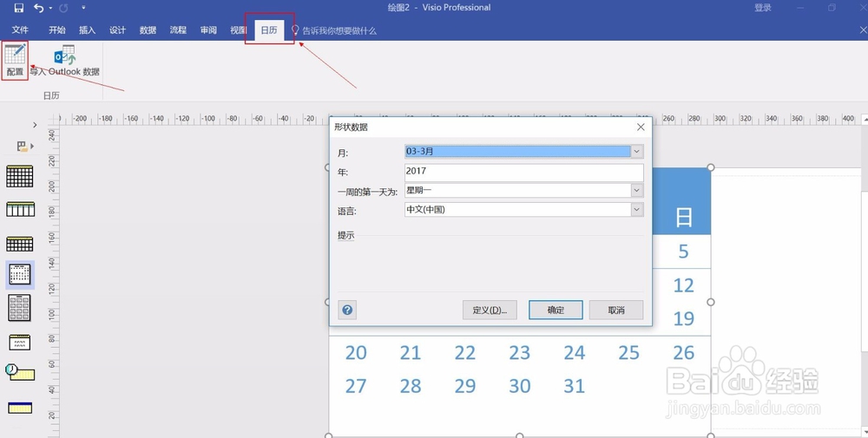Image resolution: width=868 pixels, height=438 pixels.
Task: Select the multi-week calendar shape in stencil
Action: pyautogui.click(x=20, y=244)
